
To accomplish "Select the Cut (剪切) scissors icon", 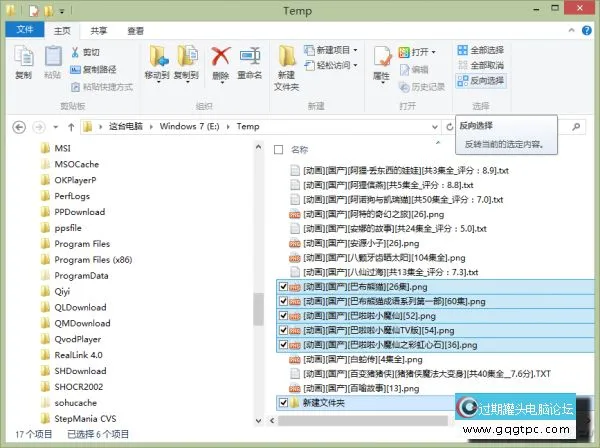I will 75,52.
